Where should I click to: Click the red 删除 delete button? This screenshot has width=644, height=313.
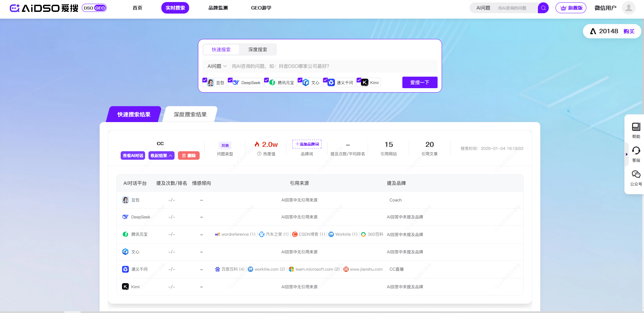point(189,156)
